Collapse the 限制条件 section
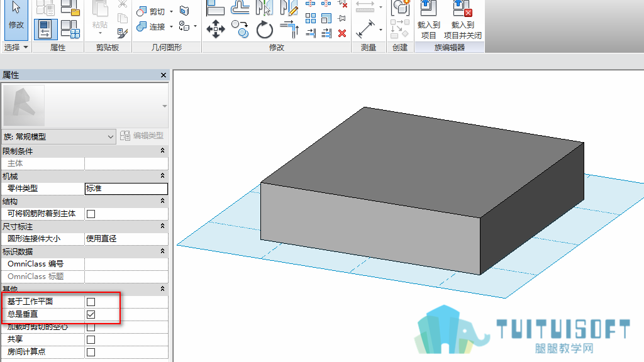Screen dimensions: 644x362 click(x=163, y=151)
